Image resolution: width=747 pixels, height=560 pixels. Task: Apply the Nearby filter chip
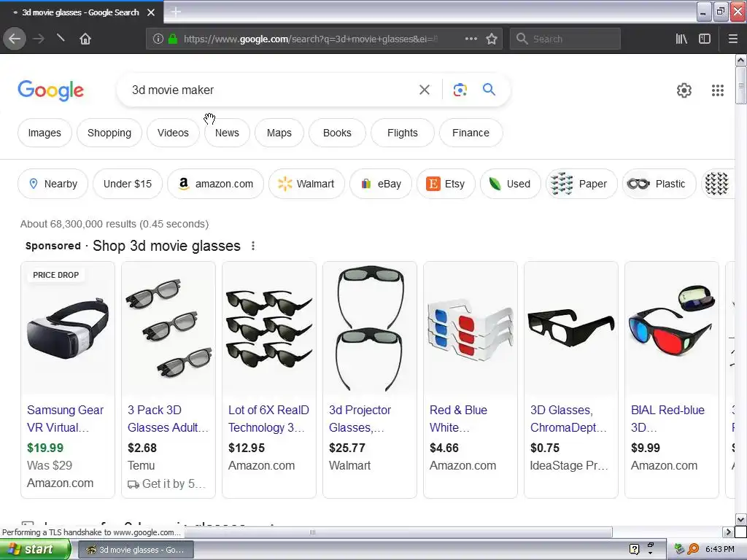click(x=53, y=184)
